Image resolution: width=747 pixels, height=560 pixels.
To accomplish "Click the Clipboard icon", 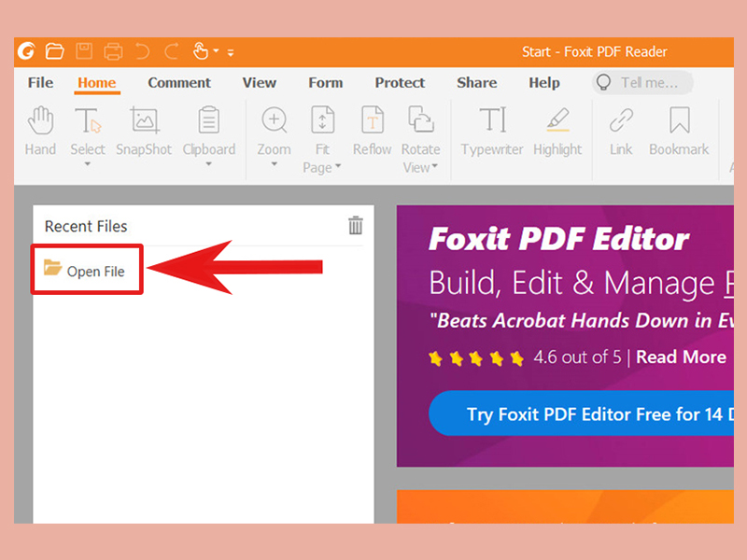I will pos(208,120).
